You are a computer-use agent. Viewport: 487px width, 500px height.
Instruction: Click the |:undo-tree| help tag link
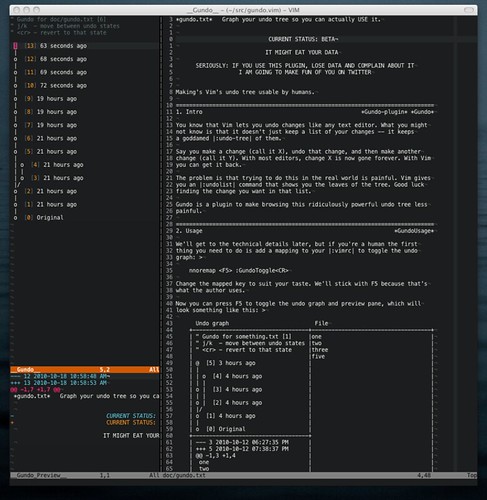233,138
